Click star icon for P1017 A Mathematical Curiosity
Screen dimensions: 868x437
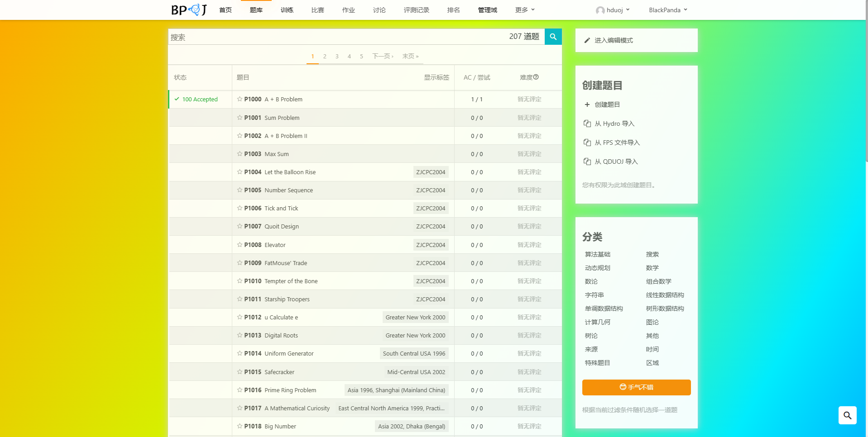240,408
